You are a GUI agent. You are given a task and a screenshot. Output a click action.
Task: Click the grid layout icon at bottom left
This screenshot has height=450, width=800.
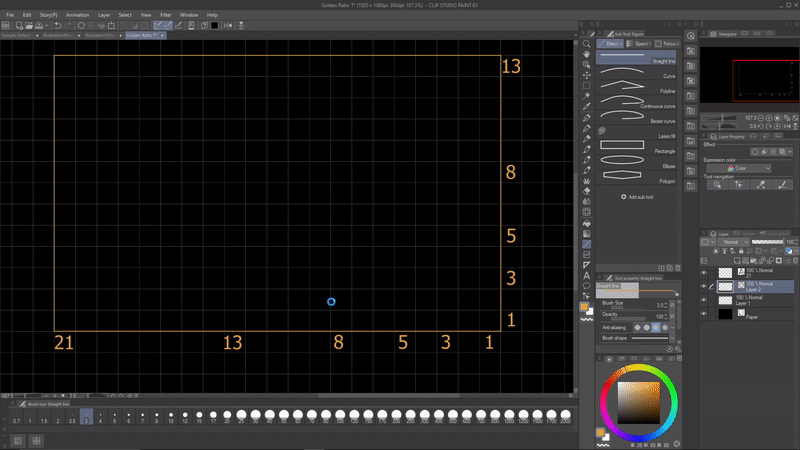click(36, 440)
